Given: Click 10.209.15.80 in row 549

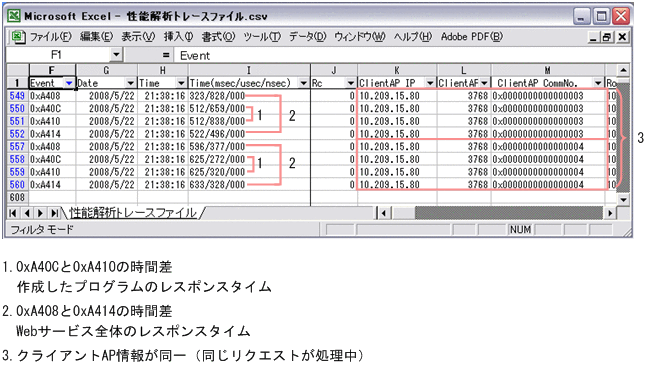Looking at the screenshot, I should 397,96.
